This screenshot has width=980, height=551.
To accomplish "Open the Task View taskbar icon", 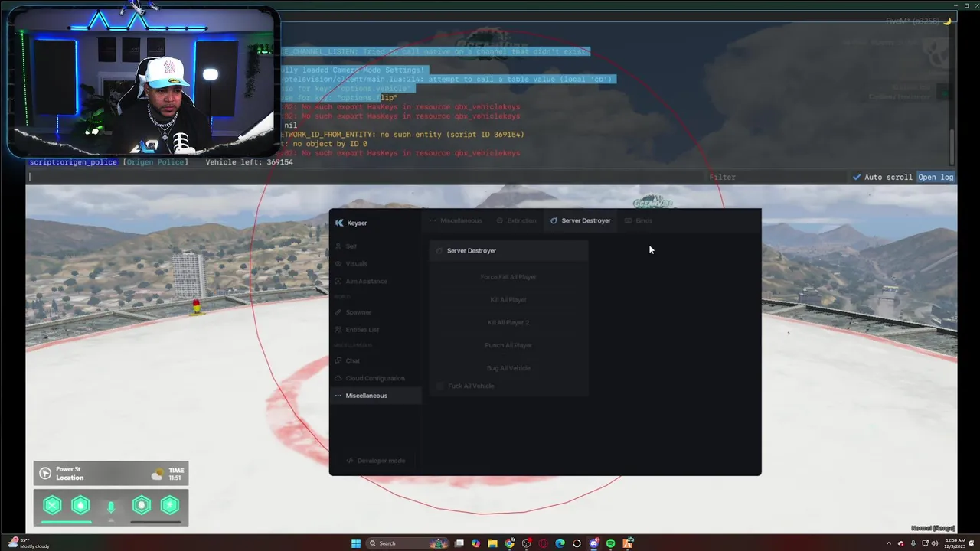I will (x=459, y=543).
